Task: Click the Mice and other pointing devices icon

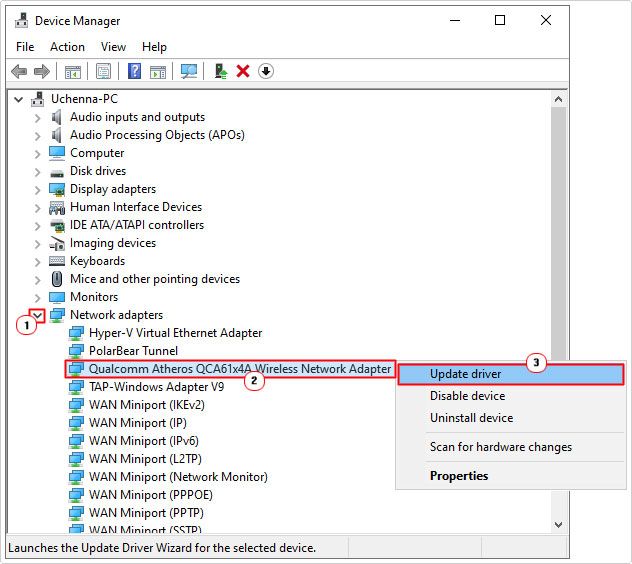Action: (57, 279)
